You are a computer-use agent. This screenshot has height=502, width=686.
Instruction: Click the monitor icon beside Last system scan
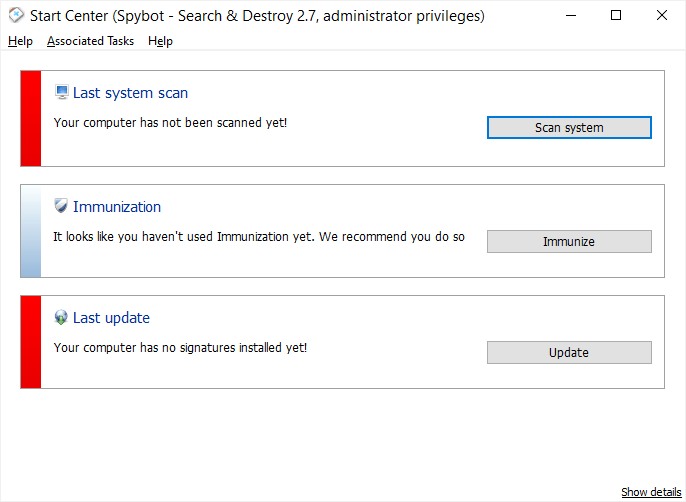[x=61, y=92]
